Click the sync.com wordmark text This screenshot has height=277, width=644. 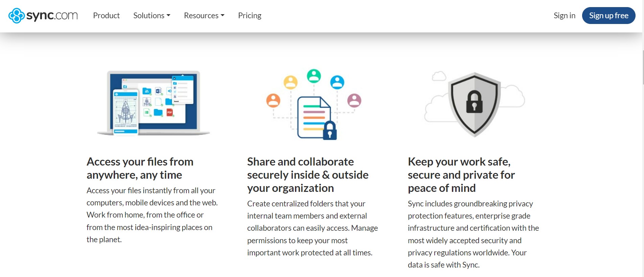52,16
